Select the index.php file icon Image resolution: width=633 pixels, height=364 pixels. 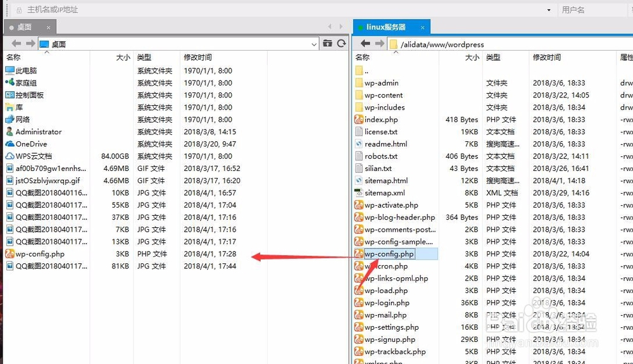tap(358, 120)
